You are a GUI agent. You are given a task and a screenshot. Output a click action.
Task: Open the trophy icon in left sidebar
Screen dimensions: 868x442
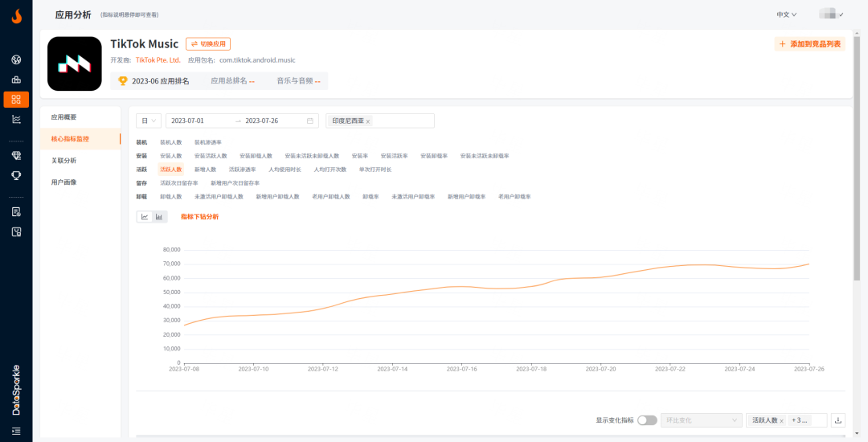pos(16,175)
